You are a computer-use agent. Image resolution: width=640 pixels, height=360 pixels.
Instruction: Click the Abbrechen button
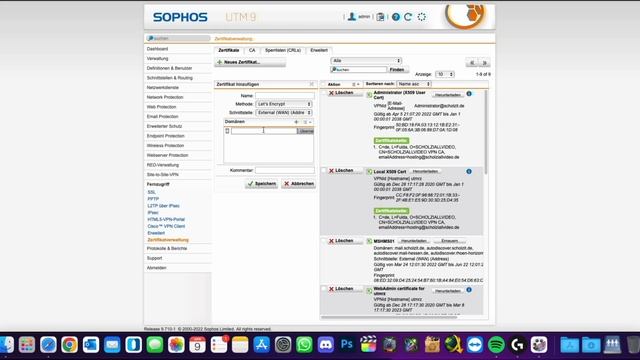tap(299, 184)
